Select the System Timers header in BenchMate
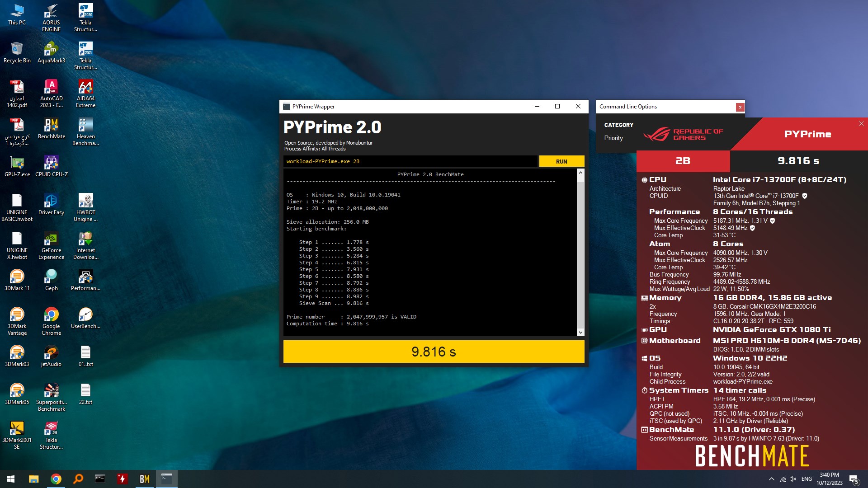Viewport: 868px width, 488px height. tap(679, 390)
